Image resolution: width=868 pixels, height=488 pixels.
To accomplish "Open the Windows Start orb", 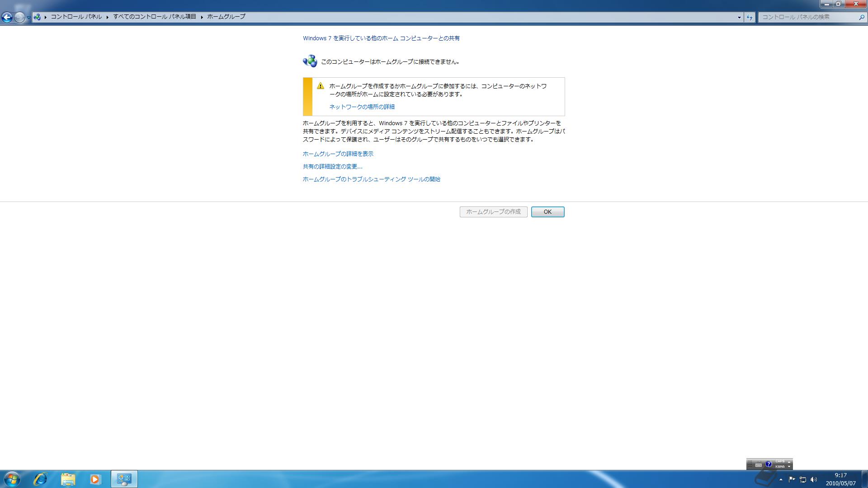I will tap(12, 479).
